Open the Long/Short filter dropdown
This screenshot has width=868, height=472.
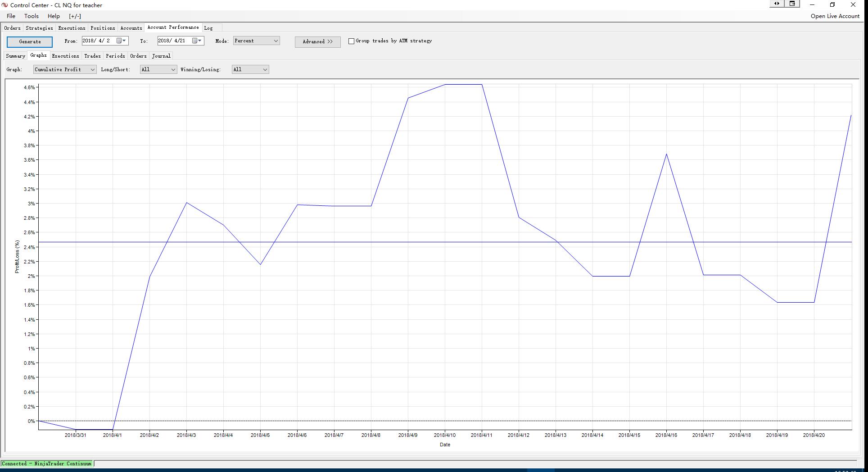pyautogui.click(x=158, y=69)
